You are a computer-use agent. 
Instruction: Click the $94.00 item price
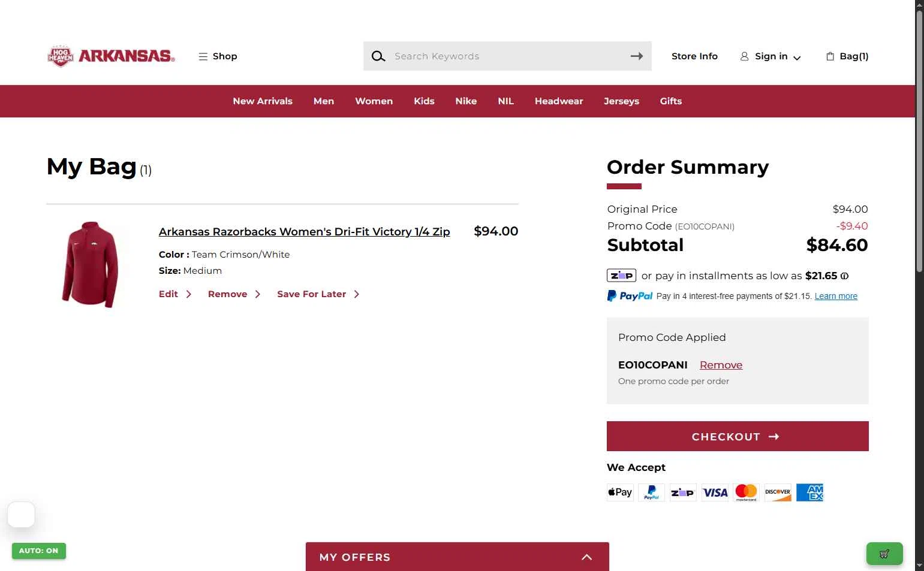pos(496,231)
